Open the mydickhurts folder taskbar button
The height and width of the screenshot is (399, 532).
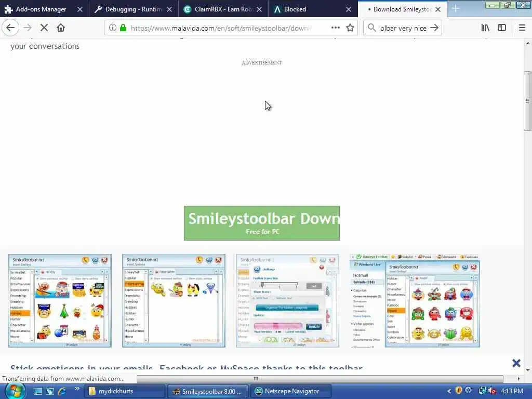tap(125, 391)
